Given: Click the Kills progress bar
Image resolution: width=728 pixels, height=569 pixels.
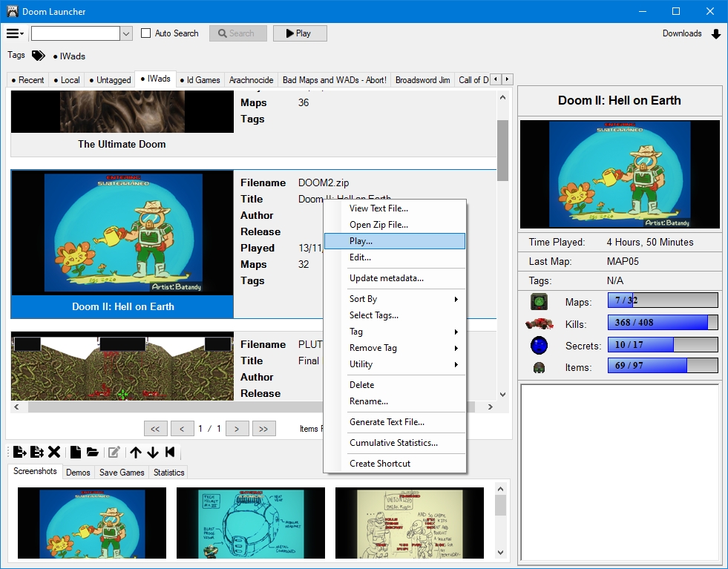Looking at the screenshot, I should pyautogui.click(x=662, y=323).
